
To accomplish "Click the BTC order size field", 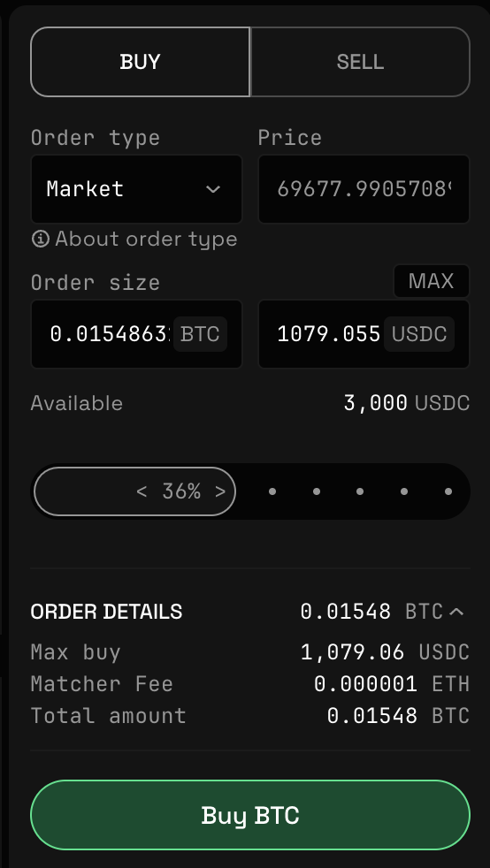I will (136, 334).
